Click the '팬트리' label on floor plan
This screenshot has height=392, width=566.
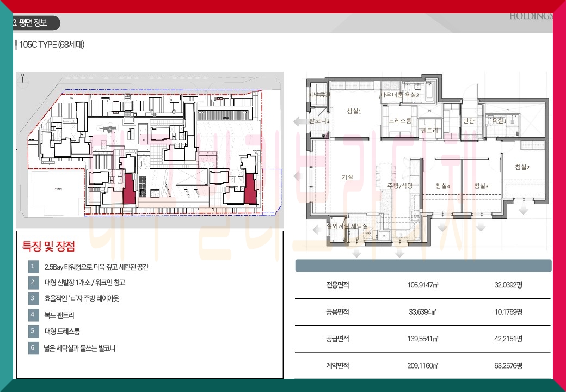[x=429, y=130]
